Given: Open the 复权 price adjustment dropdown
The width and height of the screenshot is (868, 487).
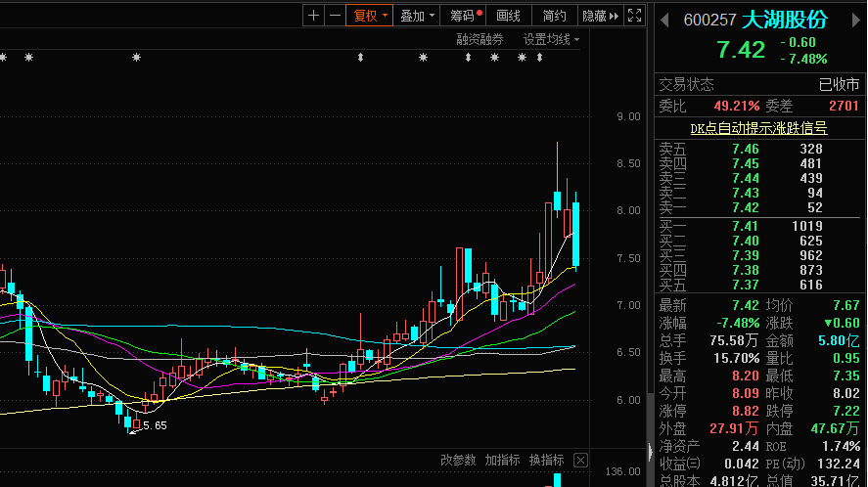Looking at the screenshot, I should click(x=371, y=16).
